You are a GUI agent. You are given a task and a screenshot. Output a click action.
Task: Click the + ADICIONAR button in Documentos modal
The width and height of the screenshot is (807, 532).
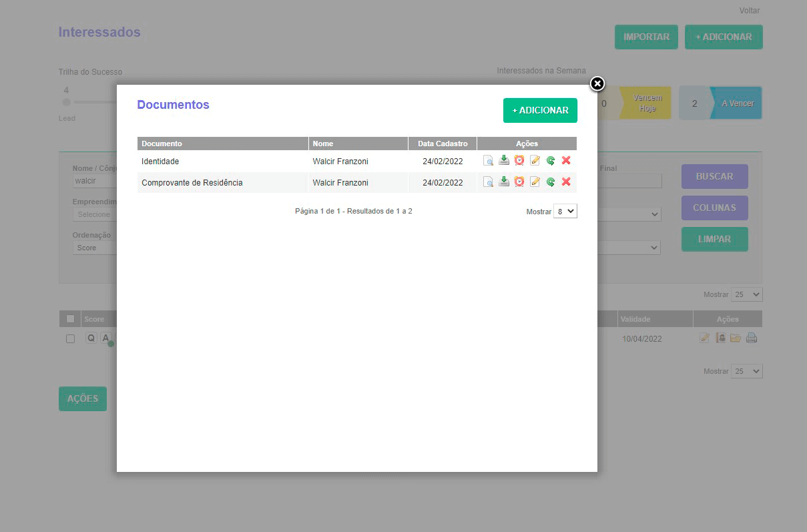[540, 110]
